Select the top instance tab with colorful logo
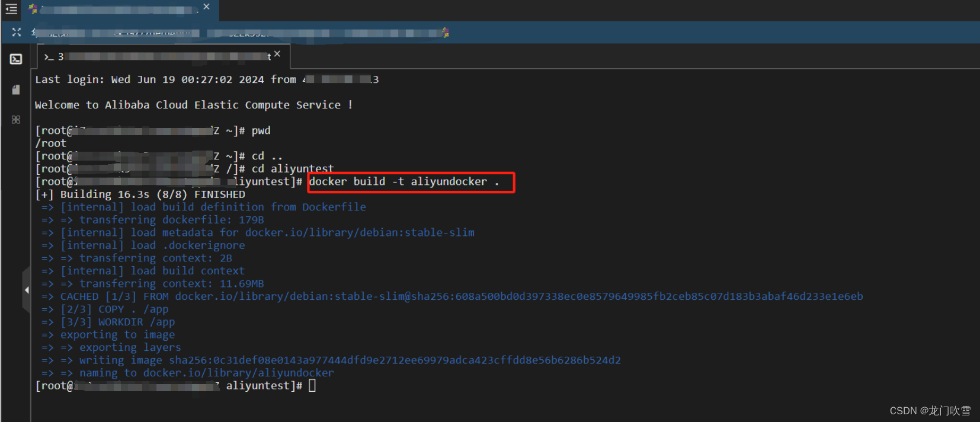 (x=120, y=10)
